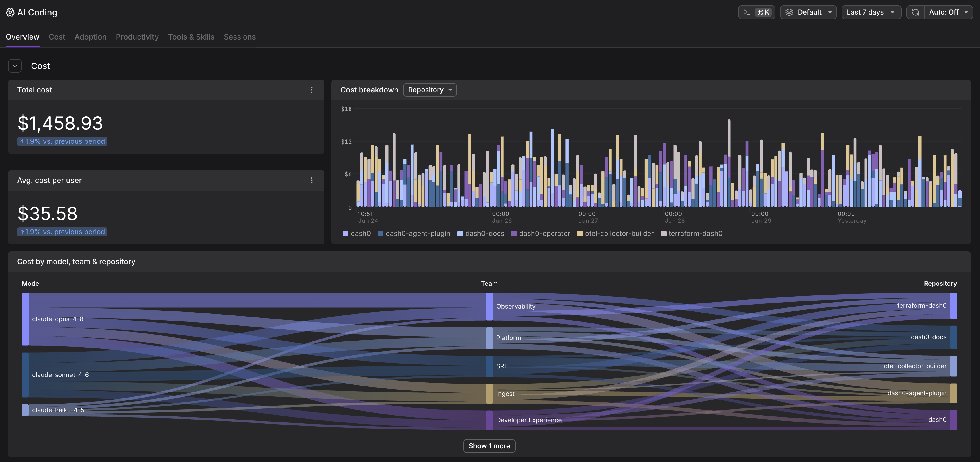Collapse the Cost section chevron
Image resolution: width=980 pixels, height=462 pixels.
point(15,66)
